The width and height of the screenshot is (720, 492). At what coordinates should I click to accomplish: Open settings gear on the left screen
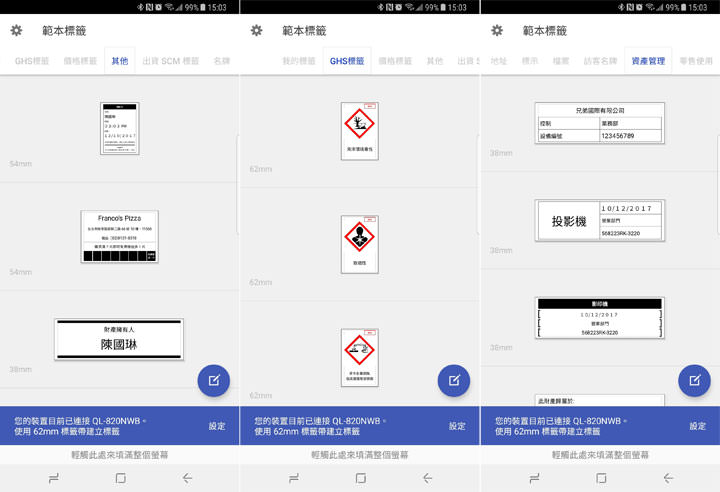tap(16, 31)
